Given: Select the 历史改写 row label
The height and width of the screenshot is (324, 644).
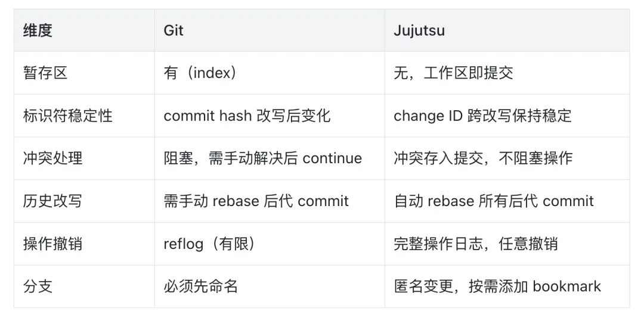Looking at the screenshot, I should pyautogui.click(x=52, y=201).
